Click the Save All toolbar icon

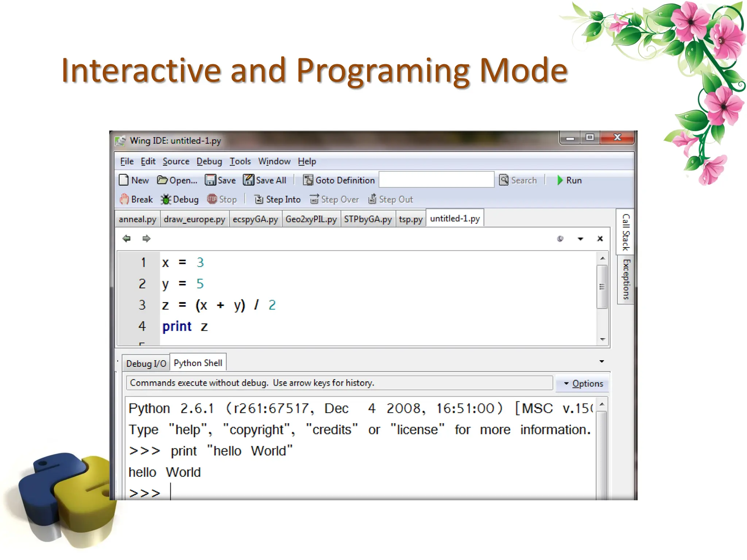pos(249,180)
